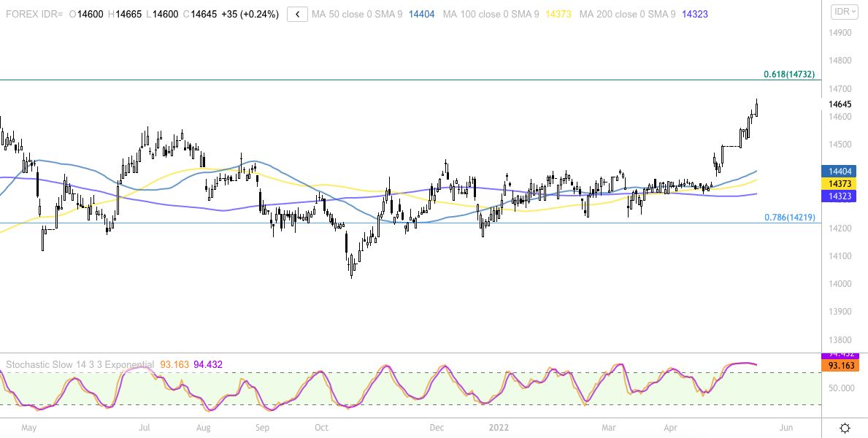The image size is (868, 438).
Task: Click the 13800 price scale label
Action: [x=840, y=340]
